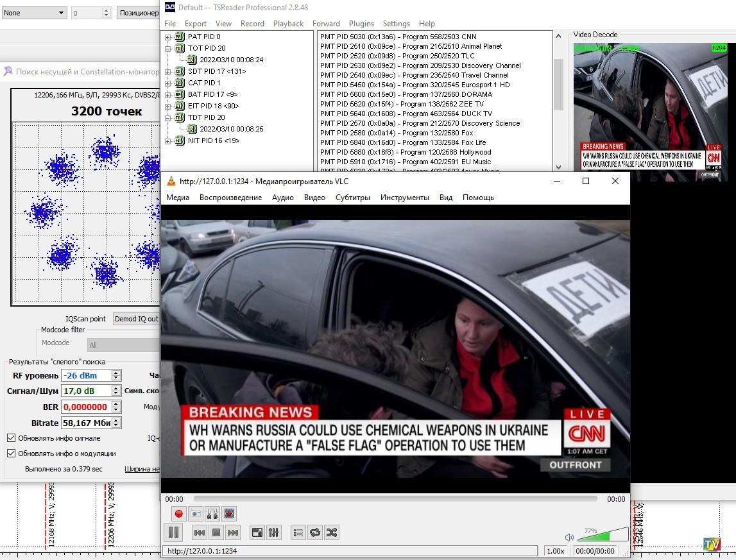Click the red Record button in VLC
Image resolution: width=736 pixels, height=560 pixels.
(179, 513)
